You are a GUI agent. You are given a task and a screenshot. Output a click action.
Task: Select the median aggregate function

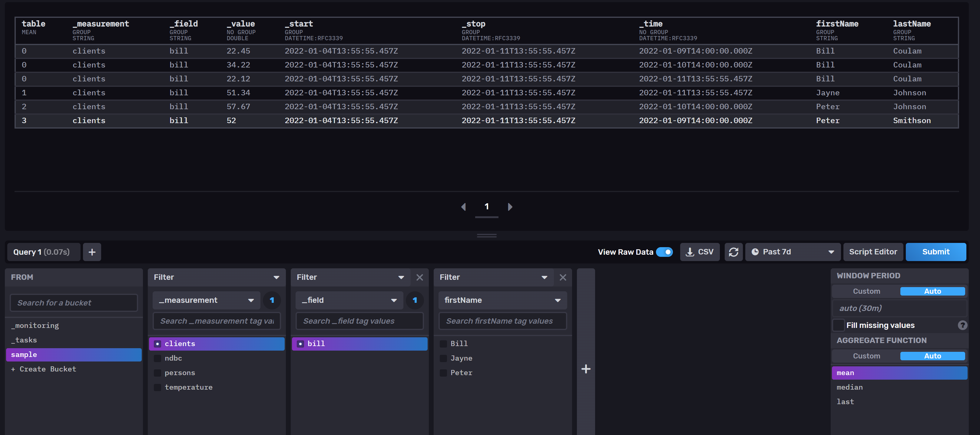899,387
